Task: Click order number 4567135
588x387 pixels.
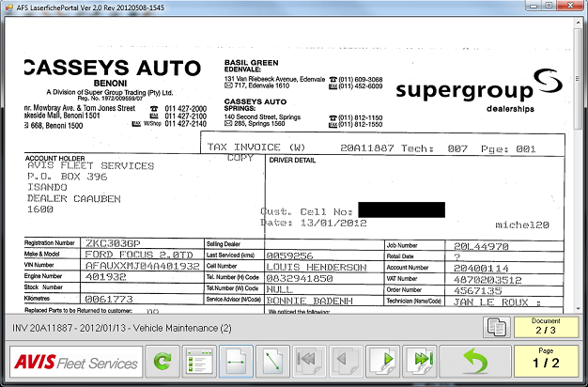Action: [x=477, y=290]
